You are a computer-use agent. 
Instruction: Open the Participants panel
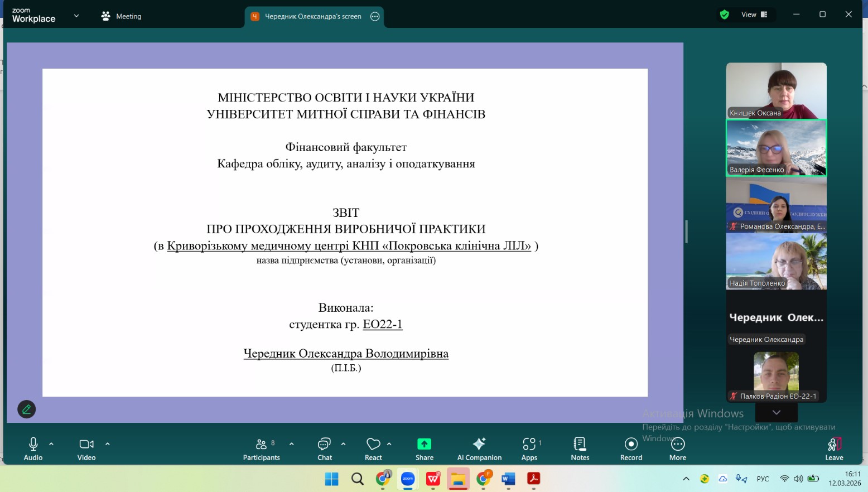coord(261,449)
